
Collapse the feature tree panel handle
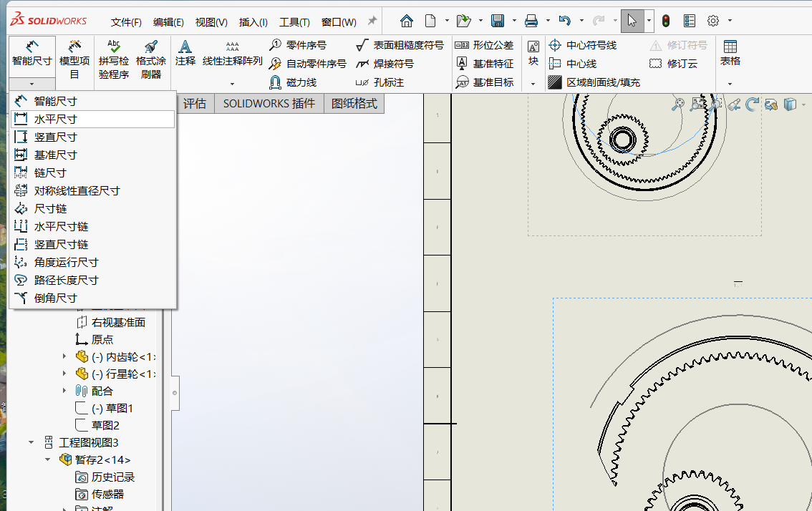(175, 393)
